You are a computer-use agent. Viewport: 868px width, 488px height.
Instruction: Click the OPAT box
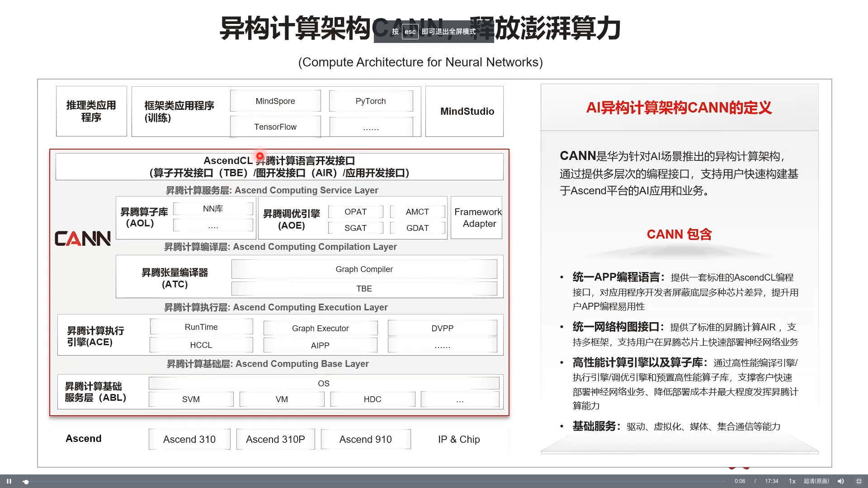355,212
